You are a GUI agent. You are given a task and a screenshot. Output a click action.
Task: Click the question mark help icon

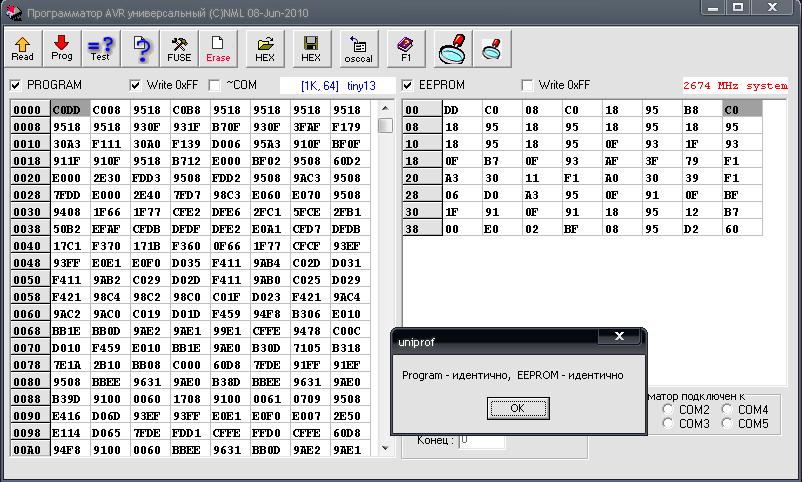(141, 47)
